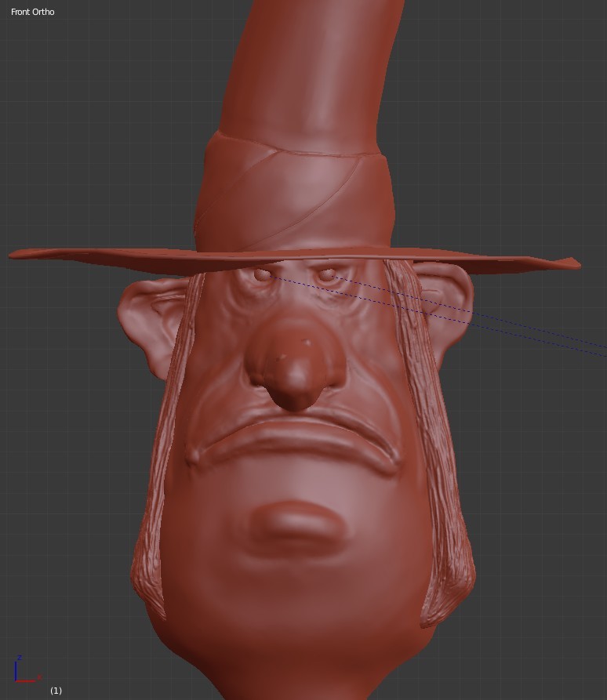Click the blue dashed line right of the head
The image size is (607, 700).
pos(533,329)
